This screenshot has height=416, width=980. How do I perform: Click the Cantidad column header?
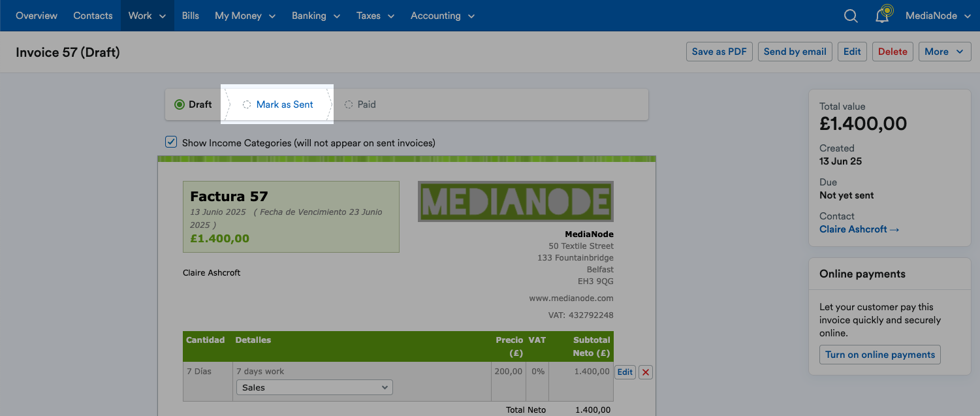click(205, 340)
